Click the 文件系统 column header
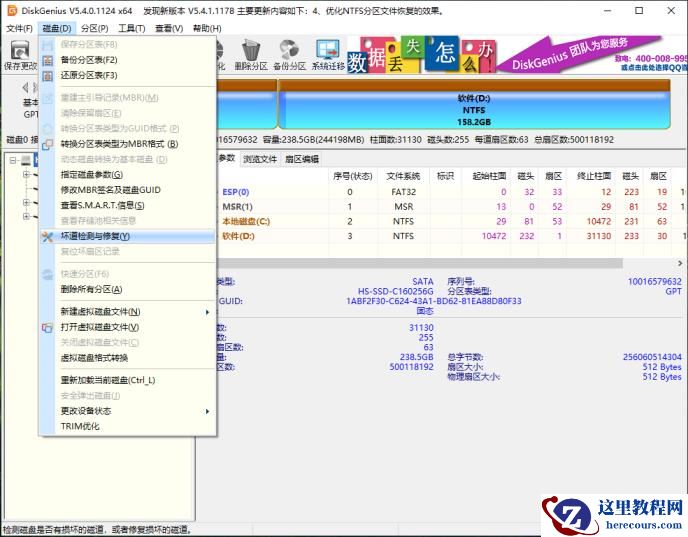 [x=403, y=176]
